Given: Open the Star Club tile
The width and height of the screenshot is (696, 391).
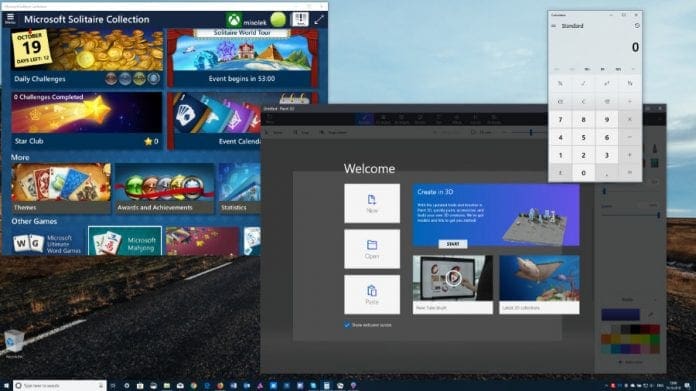Looking at the screenshot, I should click(x=87, y=120).
